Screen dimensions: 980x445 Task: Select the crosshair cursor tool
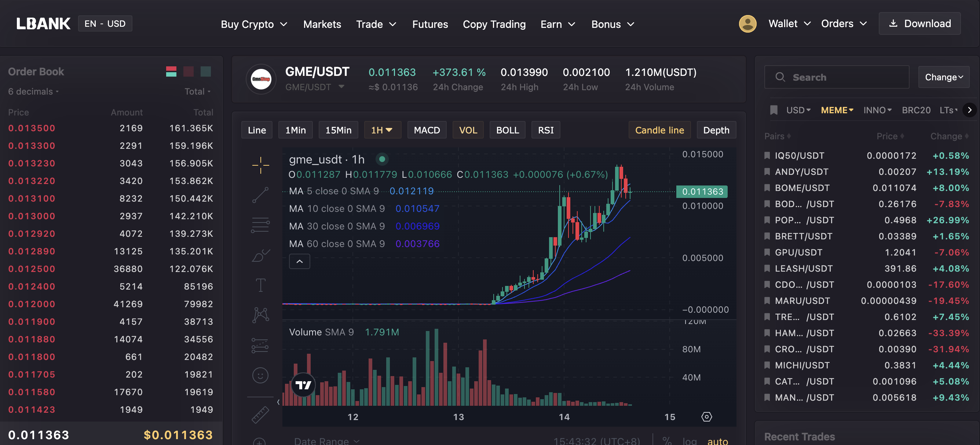pyautogui.click(x=261, y=164)
